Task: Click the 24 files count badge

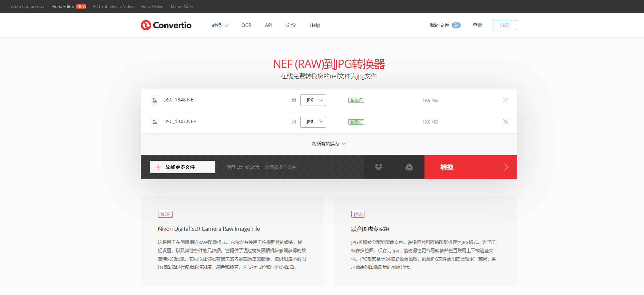Action: click(x=456, y=25)
